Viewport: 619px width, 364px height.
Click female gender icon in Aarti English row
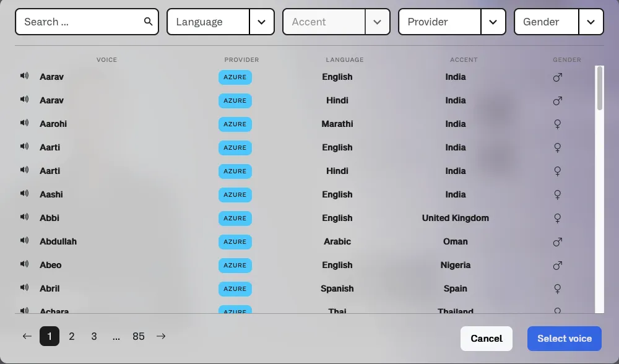click(x=558, y=148)
